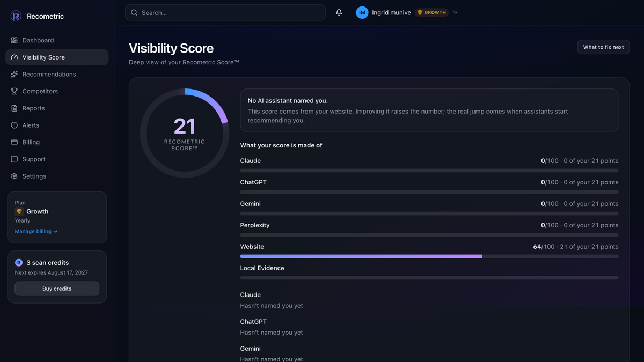644x362 pixels.
Task: Expand the user account dropdown chevron
Action: 456,12
